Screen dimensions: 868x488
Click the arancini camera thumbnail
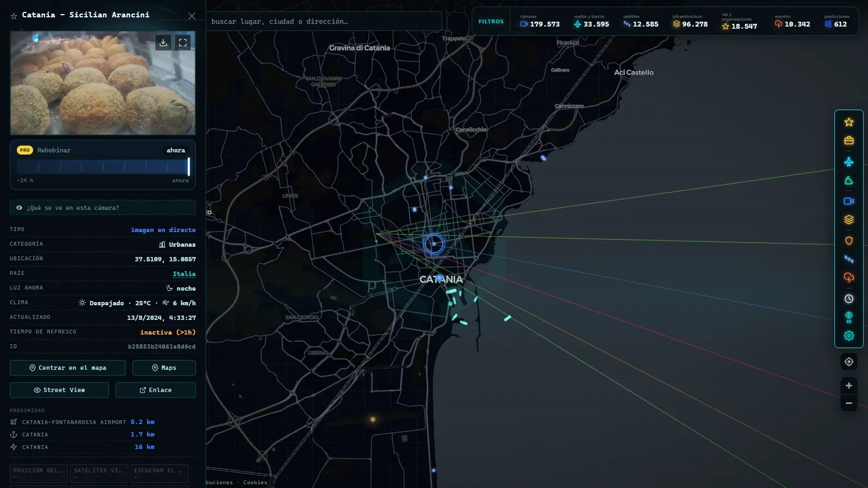[x=103, y=83]
